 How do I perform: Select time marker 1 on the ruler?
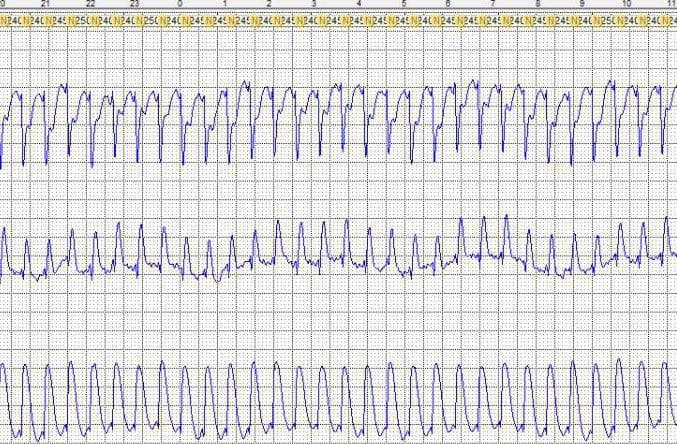(x=224, y=4)
